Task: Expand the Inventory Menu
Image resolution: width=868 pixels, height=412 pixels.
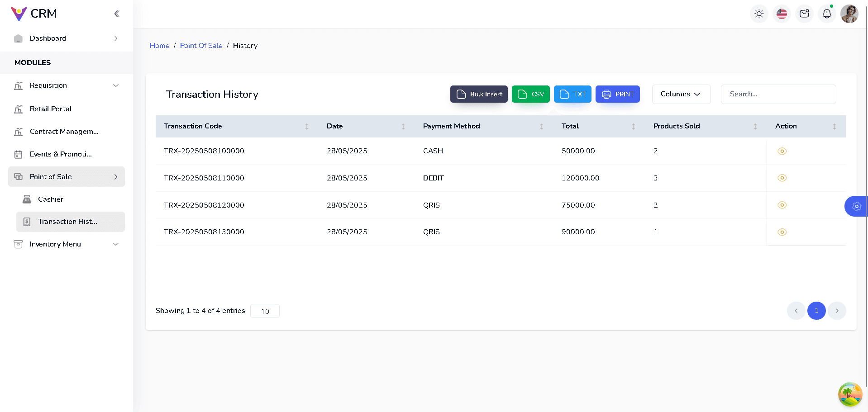Action: click(67, 244)
